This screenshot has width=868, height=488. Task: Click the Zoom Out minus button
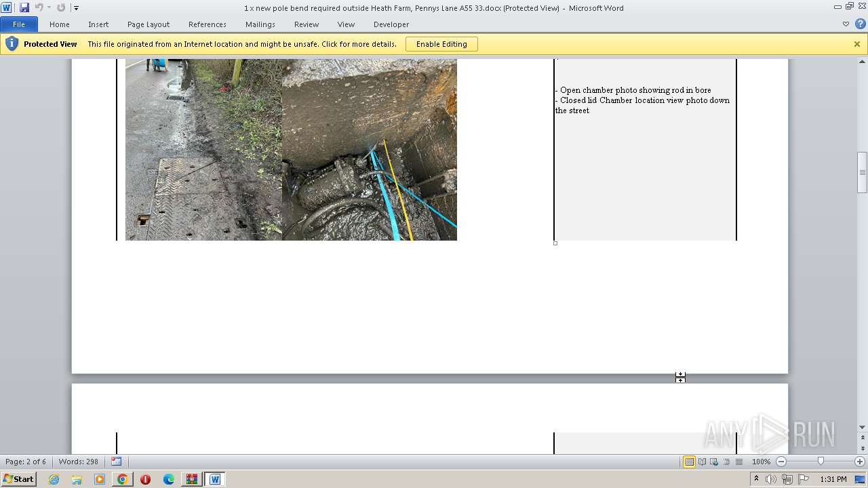(x=781, y=462)
